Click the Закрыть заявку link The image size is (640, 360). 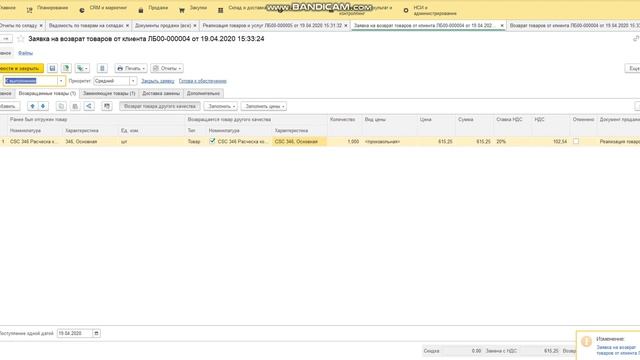[x=158, y=81]
